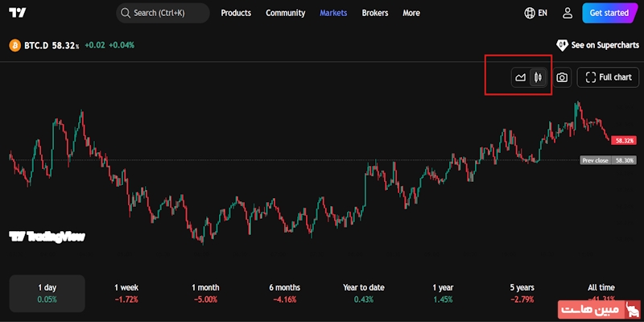Screen dimensions: 644x322
Task: Click the 58.30% prev close value
Action: tap(625, 160)
